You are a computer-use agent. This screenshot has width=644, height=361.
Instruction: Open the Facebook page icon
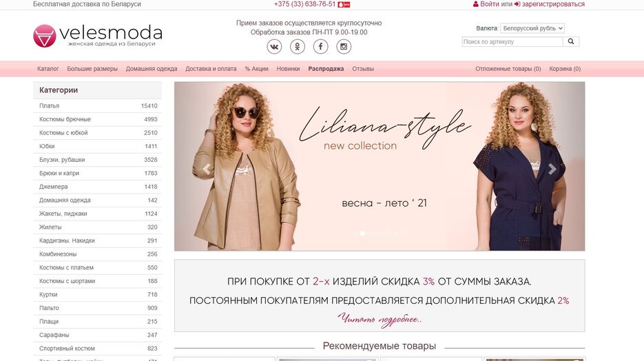[x=321, y=46]
